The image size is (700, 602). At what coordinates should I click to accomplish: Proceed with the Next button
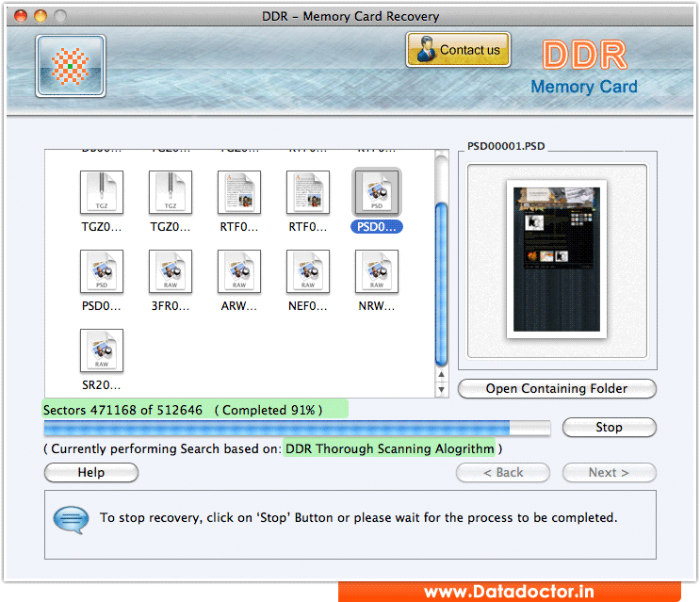point(610,472)
